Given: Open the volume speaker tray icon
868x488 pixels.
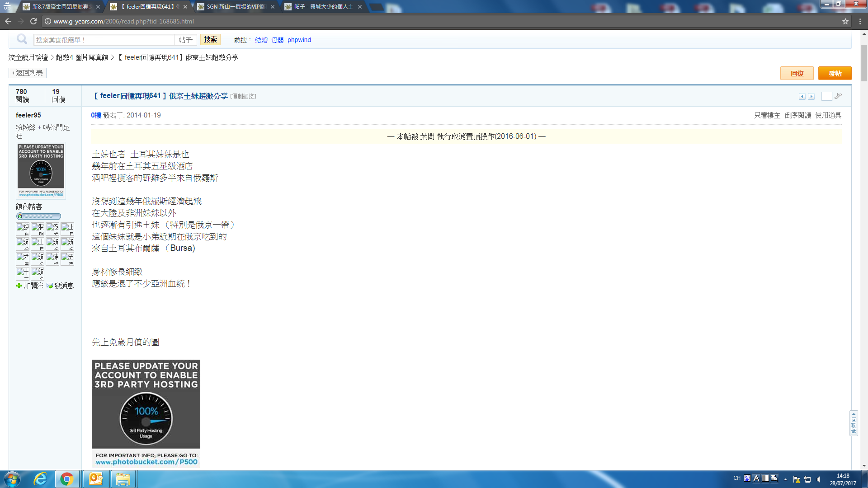Looking at the screenshot, I should (x=819, y=479).
